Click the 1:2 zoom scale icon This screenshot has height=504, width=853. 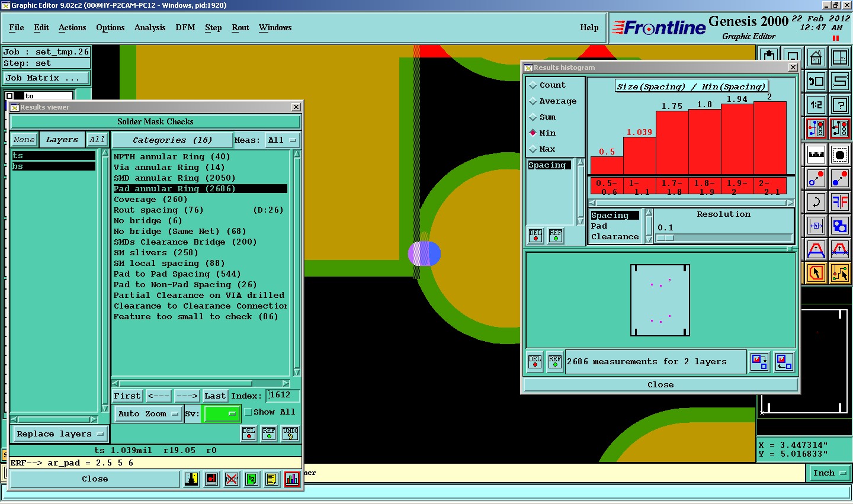tap(816, 105)
